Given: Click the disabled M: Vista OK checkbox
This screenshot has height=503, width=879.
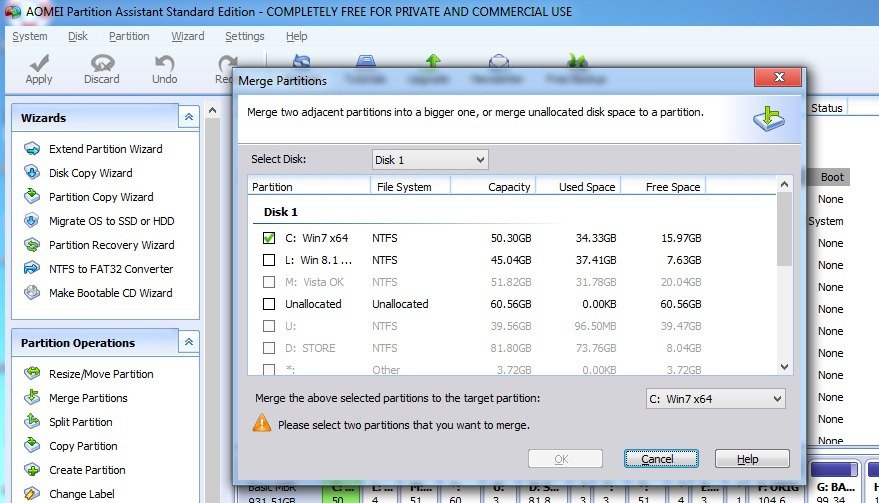Looking at the screenshot, I should [269, 282].
